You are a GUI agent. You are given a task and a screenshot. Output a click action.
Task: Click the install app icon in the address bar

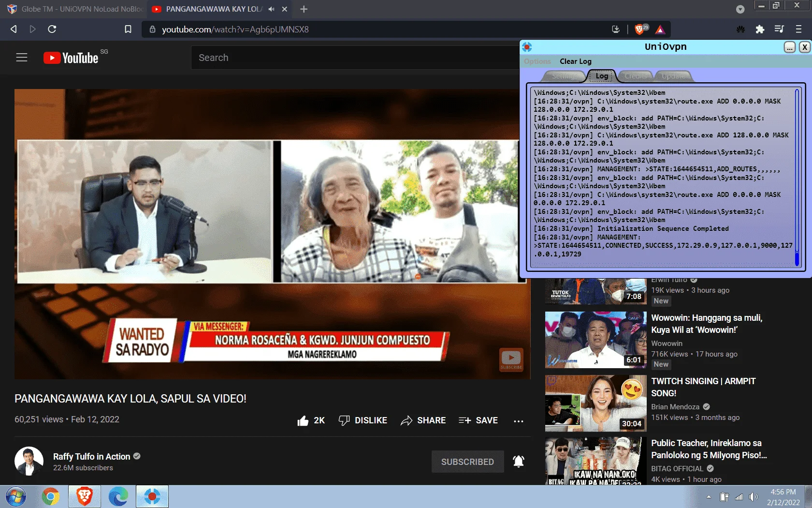coord(616,29)
